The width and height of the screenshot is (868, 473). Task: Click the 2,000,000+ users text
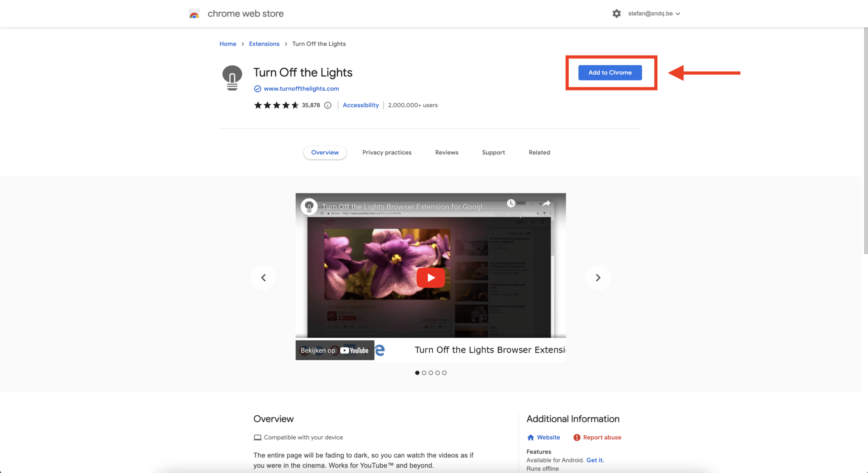pos(413,105)
